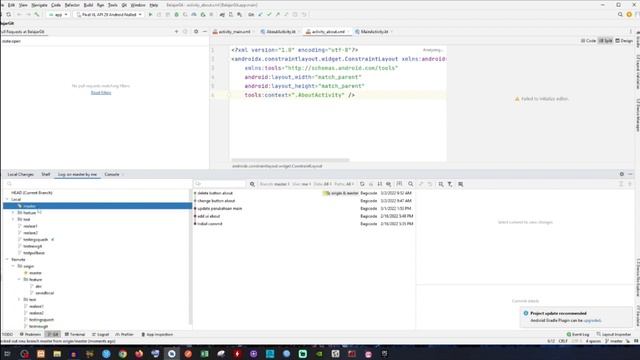Open the User: me filter dropdown
The width and height of the screenshot is (640, 360).
[x=302, y=184]
